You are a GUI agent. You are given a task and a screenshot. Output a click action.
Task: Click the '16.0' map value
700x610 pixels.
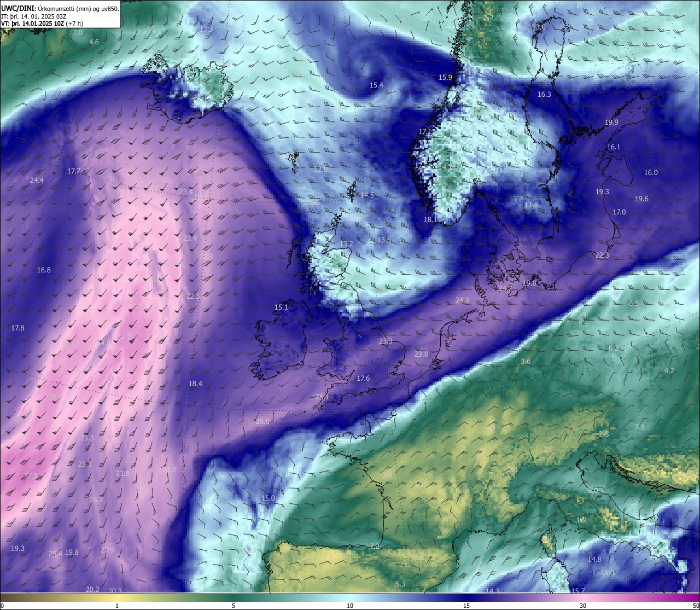coord(651,172)
